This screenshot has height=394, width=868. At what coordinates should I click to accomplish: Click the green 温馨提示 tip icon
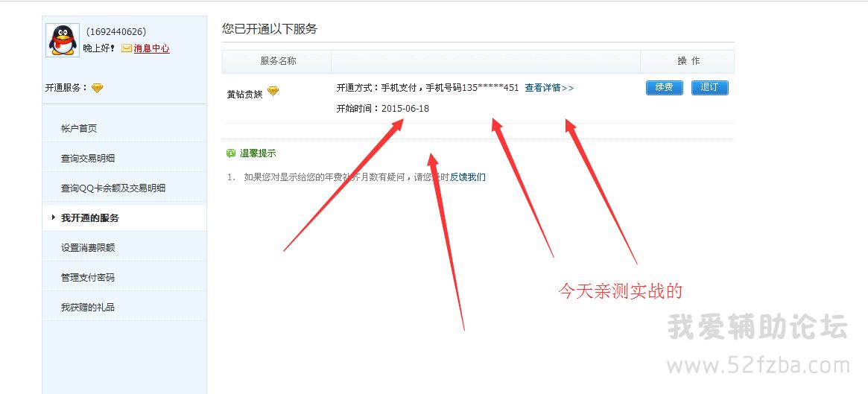point(231,153)
